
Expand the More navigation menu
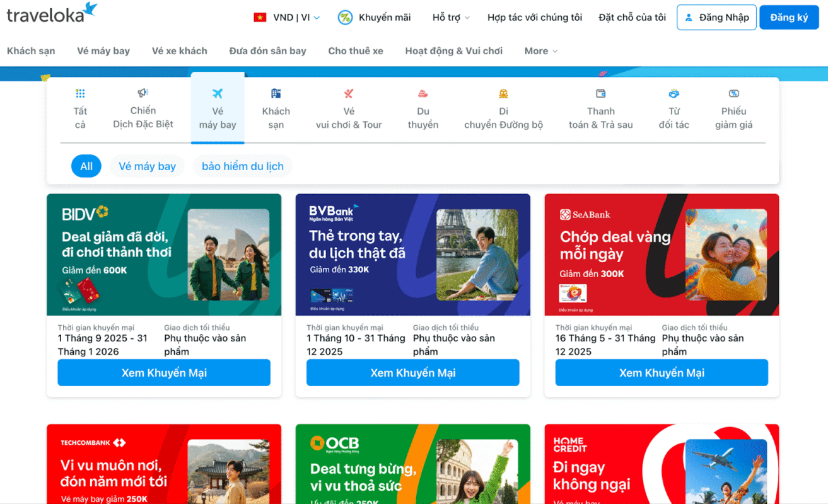tap(540, 51)
